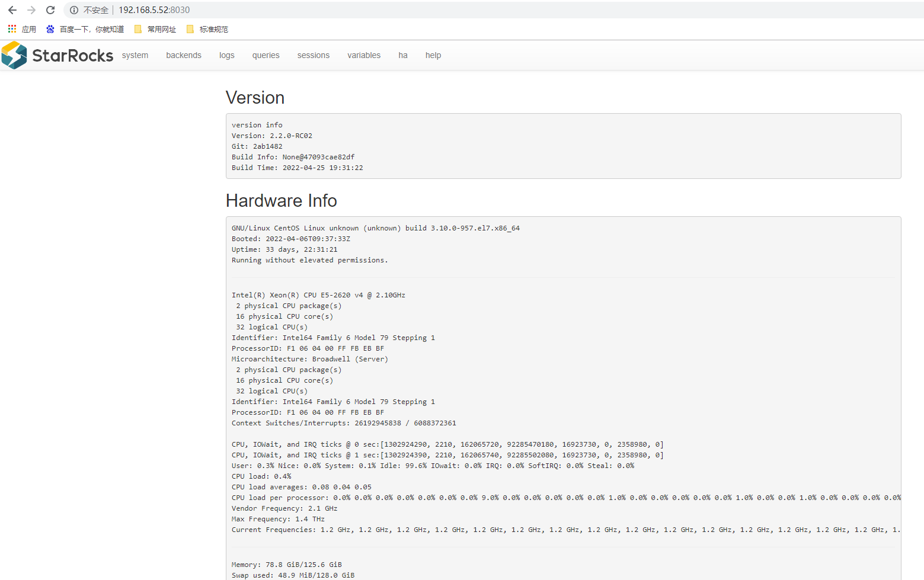Click the 'ticks @ 0 sec' line
The height and width of the screenshot is (580, 924).
click(447, 444)
